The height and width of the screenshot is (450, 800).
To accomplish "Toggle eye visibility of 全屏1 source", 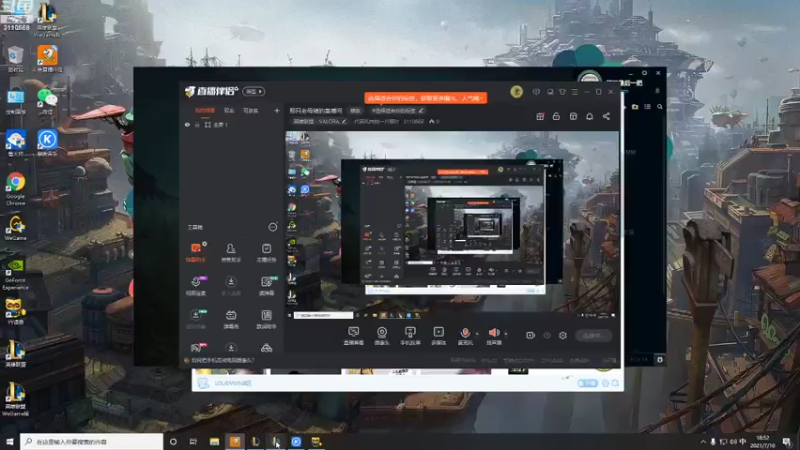I will point(187,124).
